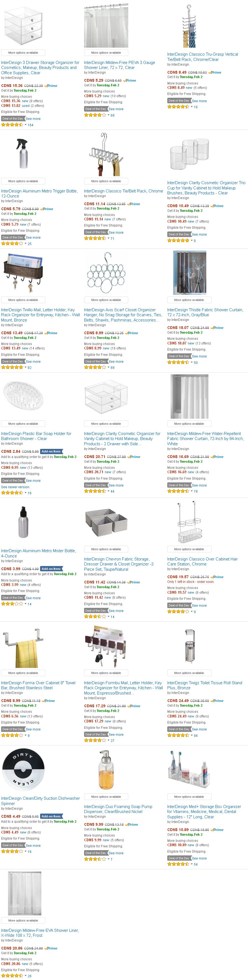Click the Prime icon beside Twillo Mail Holder price

click(x=51, y=333)
